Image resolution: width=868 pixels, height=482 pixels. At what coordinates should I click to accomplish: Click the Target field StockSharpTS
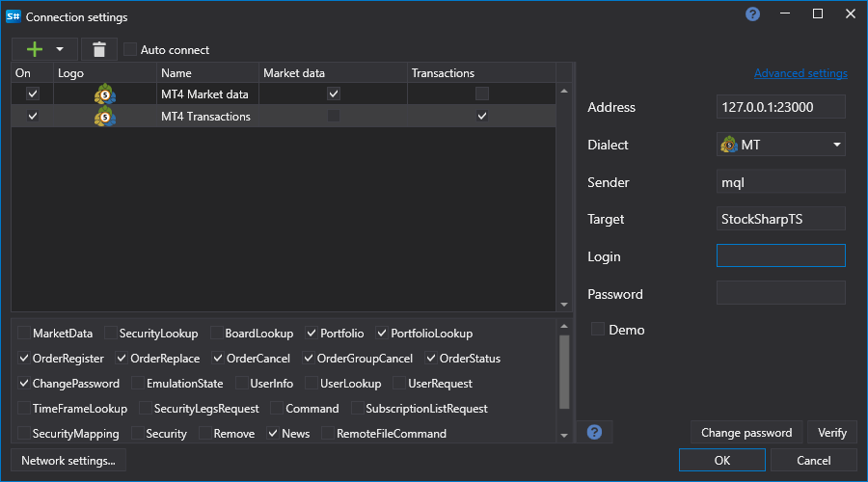[x=780, y=219]
